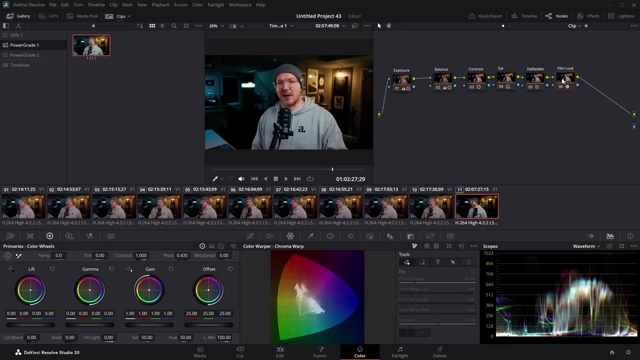Mute viewer audio speaker icon
This screenshot has width=640, height=360.
coord(242,179)
